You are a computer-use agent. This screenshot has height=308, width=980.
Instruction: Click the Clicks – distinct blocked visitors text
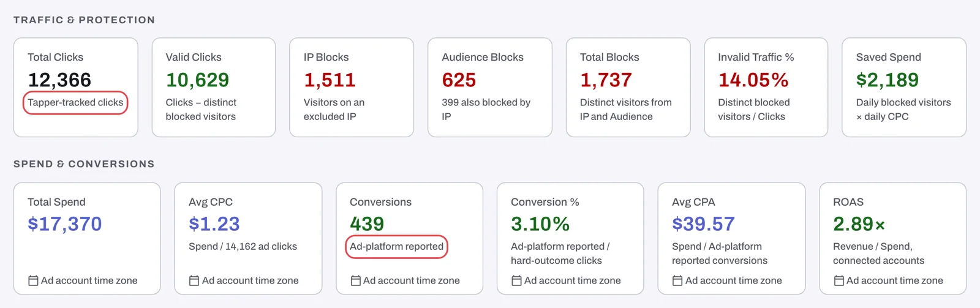pyautogui.click(x=201, y=109)
